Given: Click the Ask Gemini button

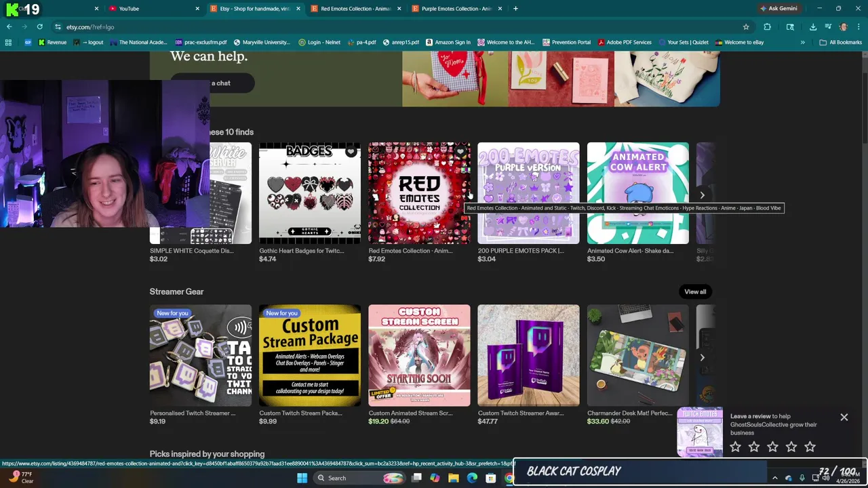Looking at the screenshot, I should pyautogui.click(x=778, y=9).
